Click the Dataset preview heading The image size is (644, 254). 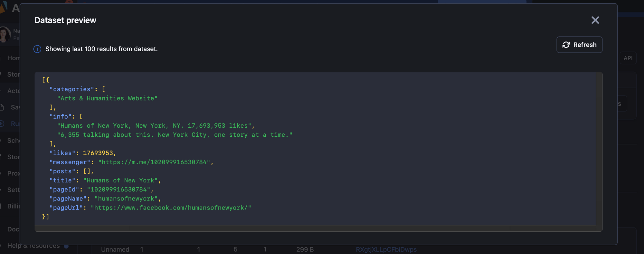(x=65, y=20)
